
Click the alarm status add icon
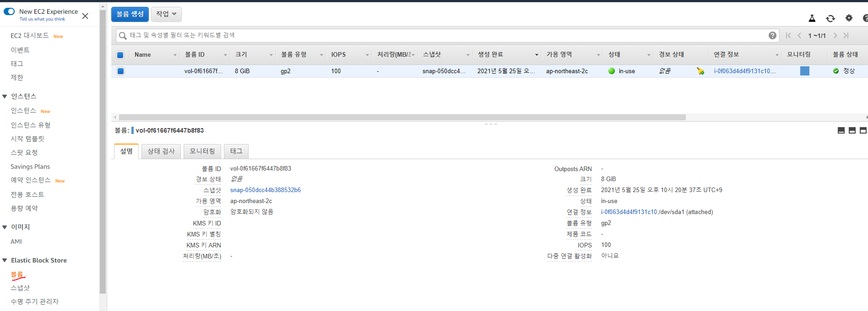[700, 71]
